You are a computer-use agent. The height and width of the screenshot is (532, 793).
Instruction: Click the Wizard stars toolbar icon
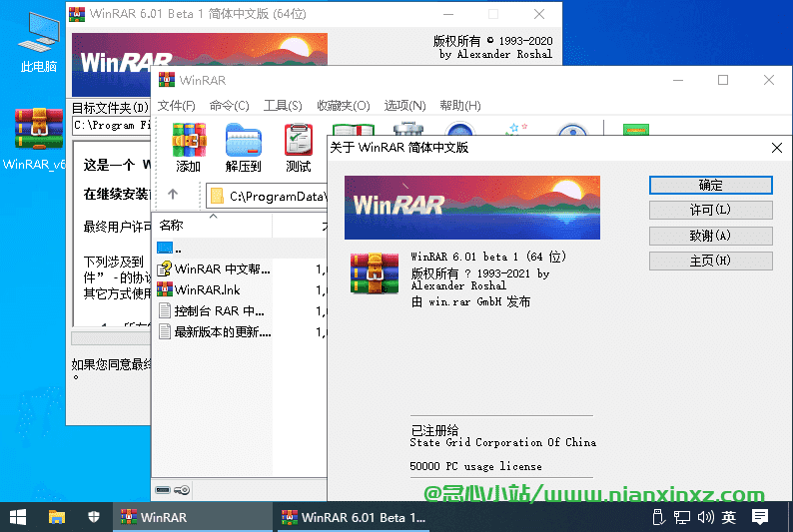[x=516, y=129]
